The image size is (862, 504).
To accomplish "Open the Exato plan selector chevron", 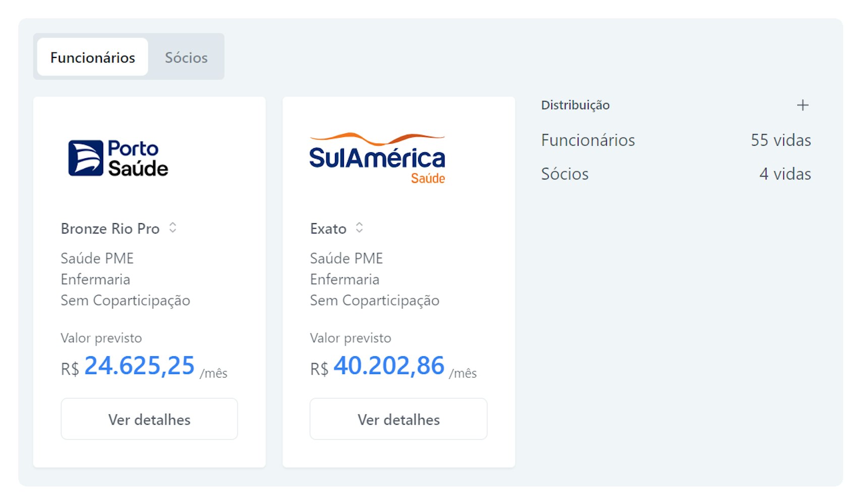I will coord(359,228).
